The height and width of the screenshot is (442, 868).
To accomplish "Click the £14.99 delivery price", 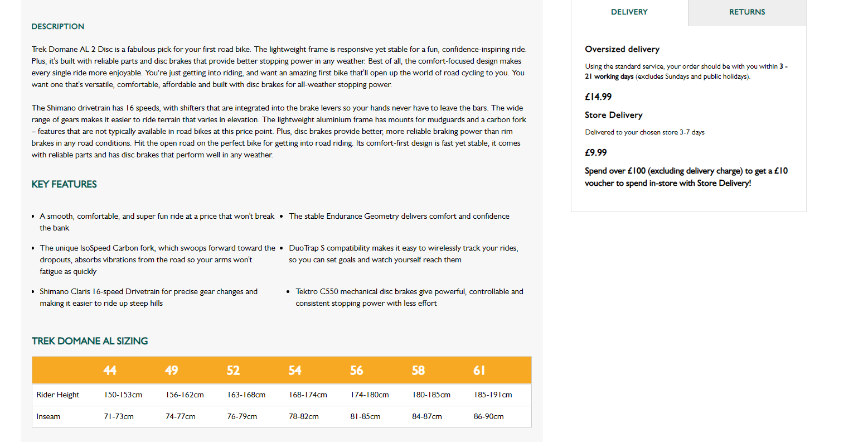I will (x=598, y=97).
